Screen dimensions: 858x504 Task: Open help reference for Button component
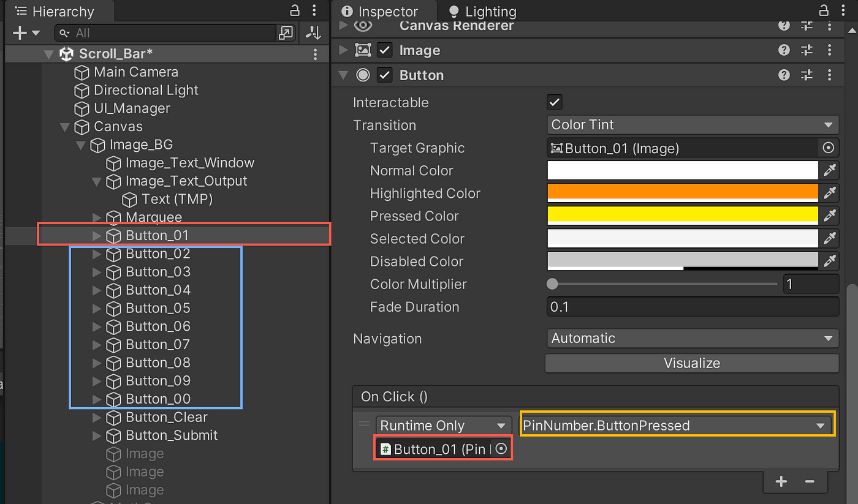point(784,75)
